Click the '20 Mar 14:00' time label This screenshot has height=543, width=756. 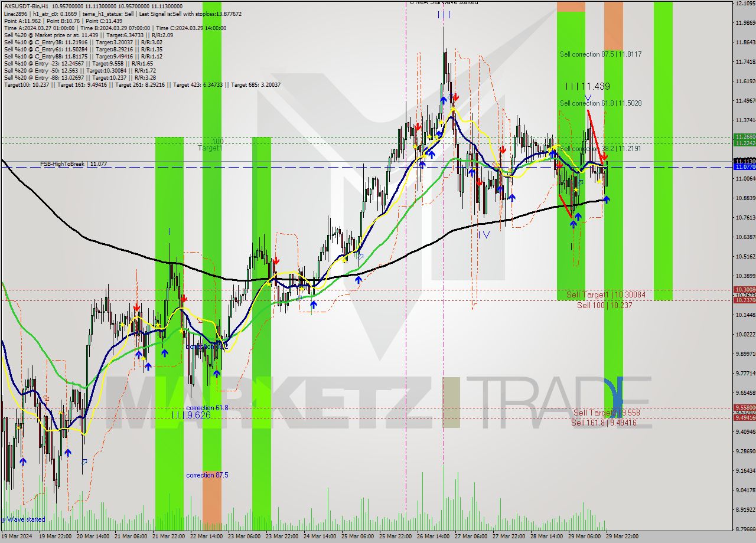[x=93, y=537]
